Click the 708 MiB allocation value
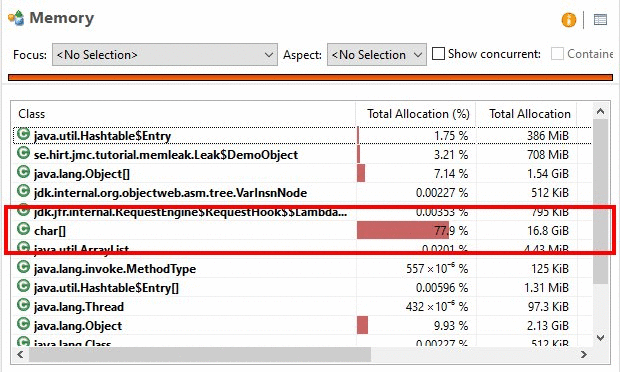Image resolution: width=620 pixels, height=372 pixels. tap(548, 155)
